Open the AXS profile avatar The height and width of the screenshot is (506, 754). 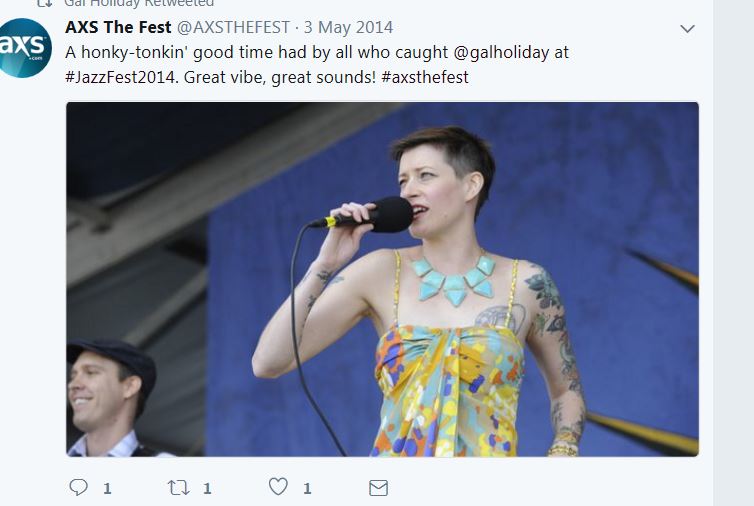(23, 48)
